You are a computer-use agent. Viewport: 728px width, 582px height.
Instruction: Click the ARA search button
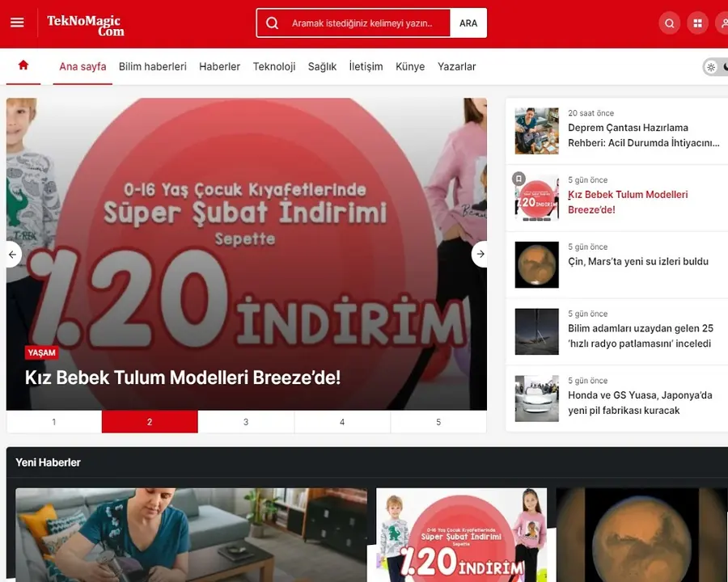tap(468, 23)
